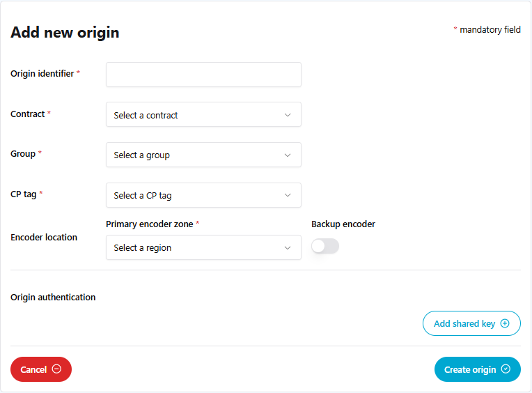Image resolution: width=532 pixels, height=393 pixels.
Task: Open the 'Select a contract' dropdown
Action: pos(195,115)
